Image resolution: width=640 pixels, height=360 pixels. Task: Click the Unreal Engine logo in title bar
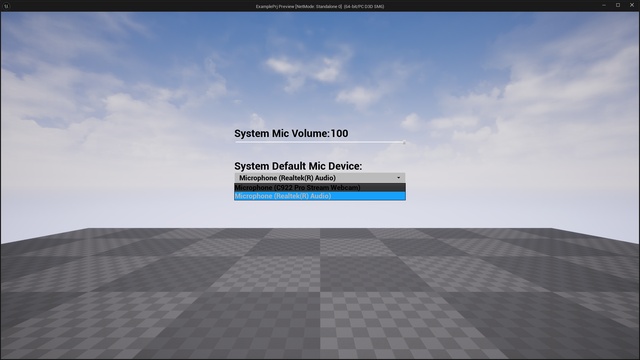[6, 6]
